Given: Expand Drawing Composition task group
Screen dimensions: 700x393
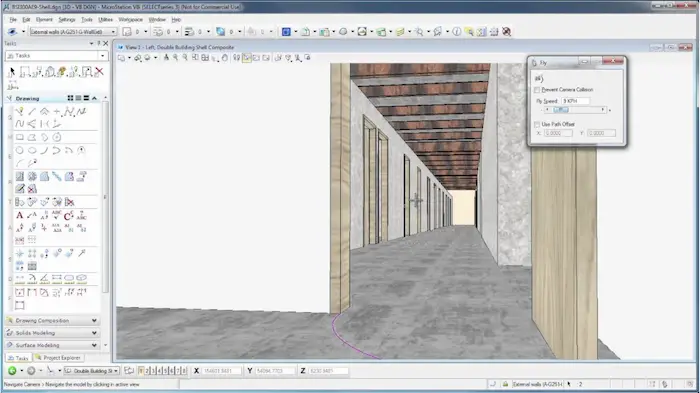Looking at the screenshot, I should click(94, 321).
